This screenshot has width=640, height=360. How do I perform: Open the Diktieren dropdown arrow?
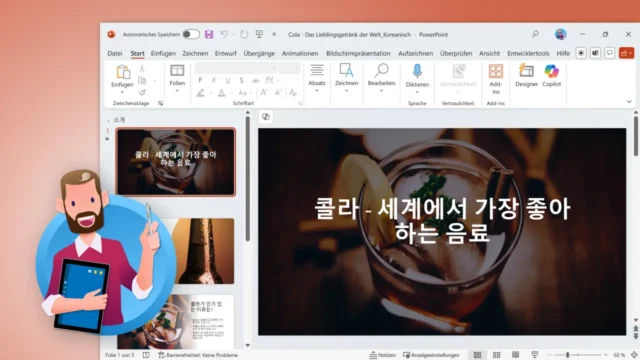[x=417, y=92]
